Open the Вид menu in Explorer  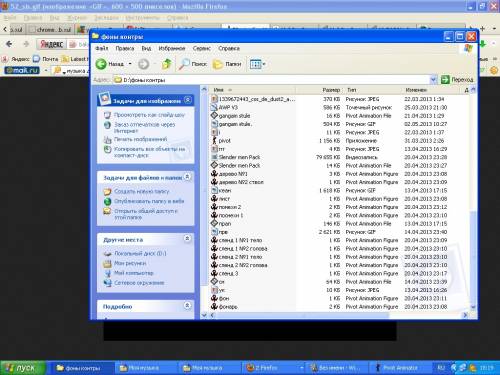tap(146, 48)
